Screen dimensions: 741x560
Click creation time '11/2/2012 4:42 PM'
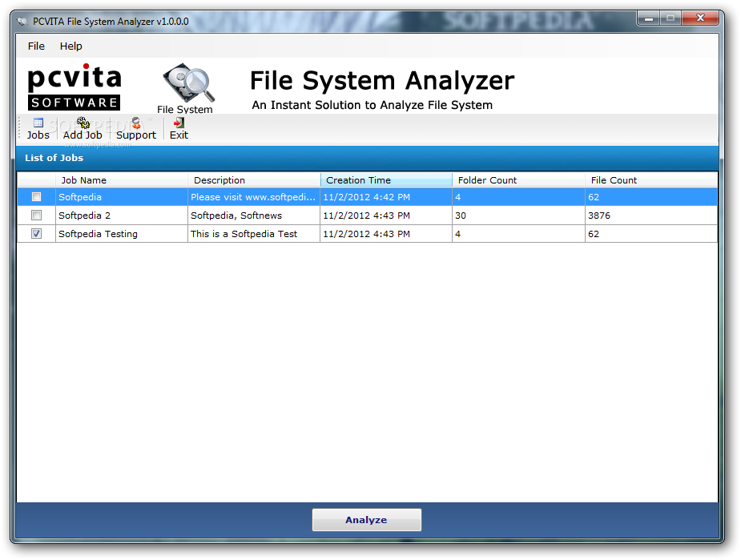(386, 196)
